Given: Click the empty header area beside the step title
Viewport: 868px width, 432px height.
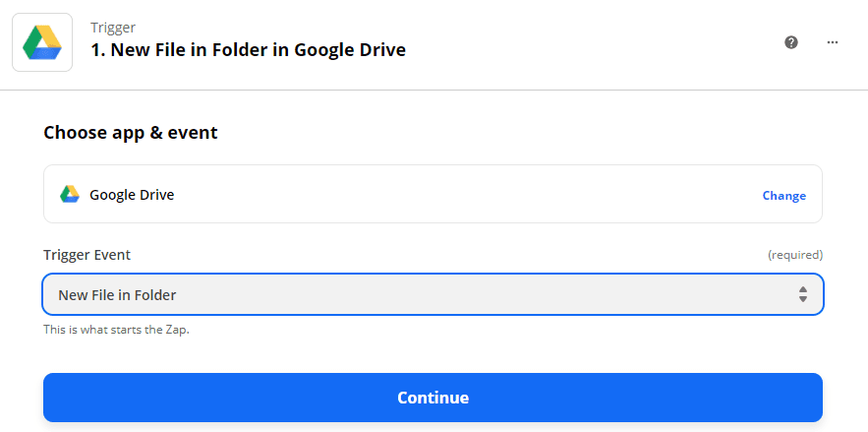Looking at the screenshot, I should pos(590,42).
